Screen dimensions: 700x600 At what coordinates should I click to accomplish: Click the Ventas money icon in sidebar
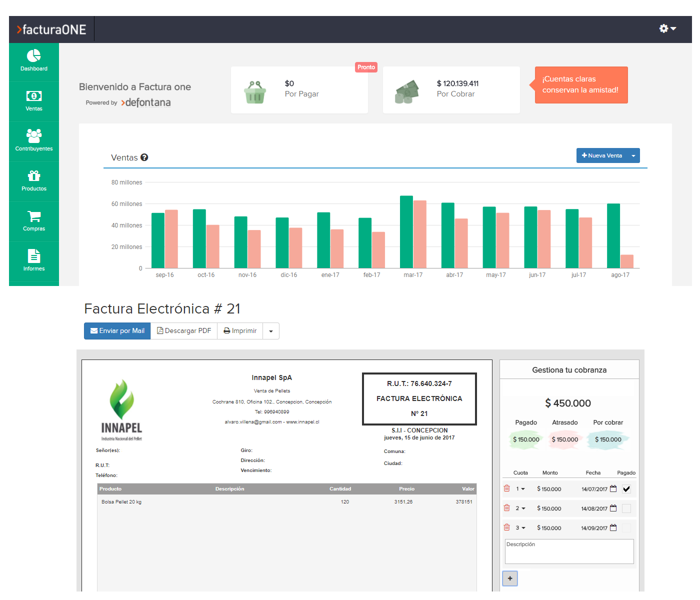pyautogui.click(x=33, y=96)
